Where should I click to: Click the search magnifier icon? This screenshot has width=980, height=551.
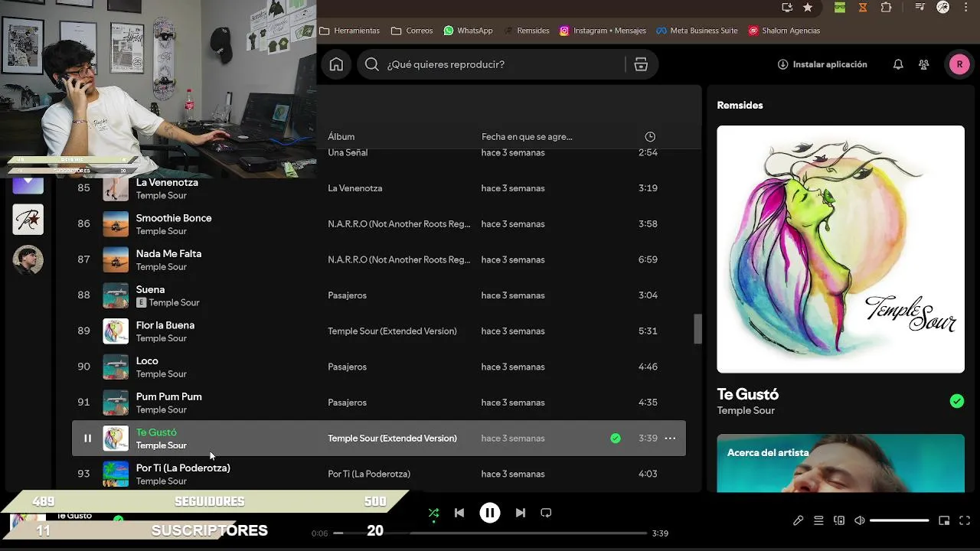tap(372, 64)
